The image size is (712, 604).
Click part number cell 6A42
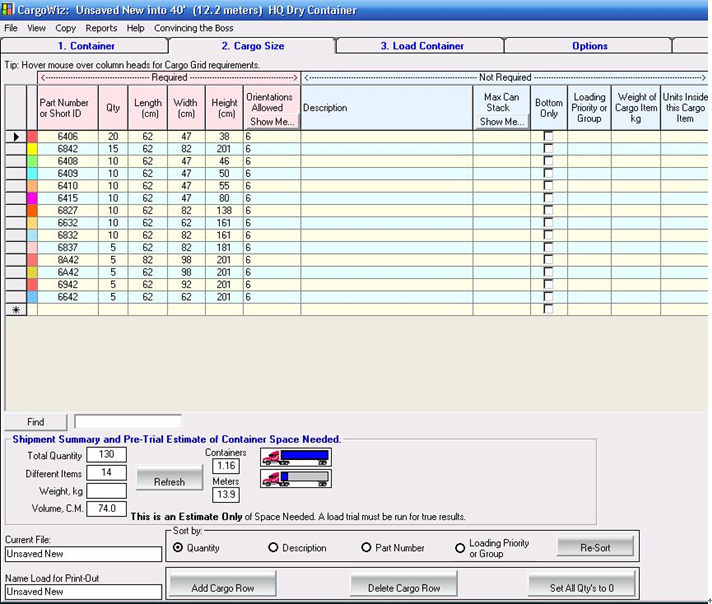(68, 272)
